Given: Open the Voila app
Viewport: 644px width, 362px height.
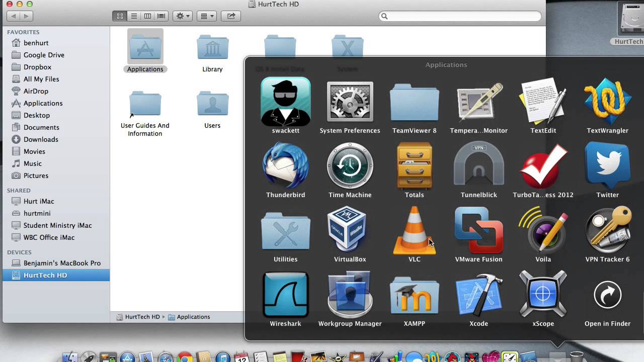Looking at the screenshot, I should click(543, 230).
